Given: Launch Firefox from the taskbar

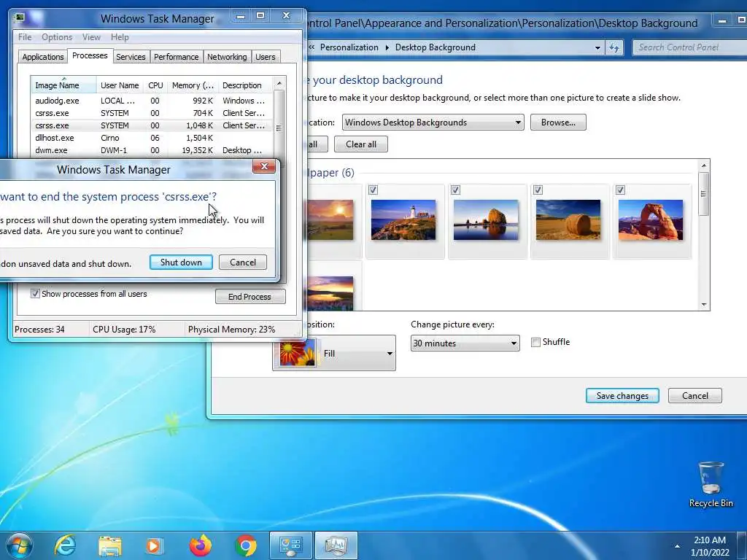Looking at the screenshot, I should [200, 545].
